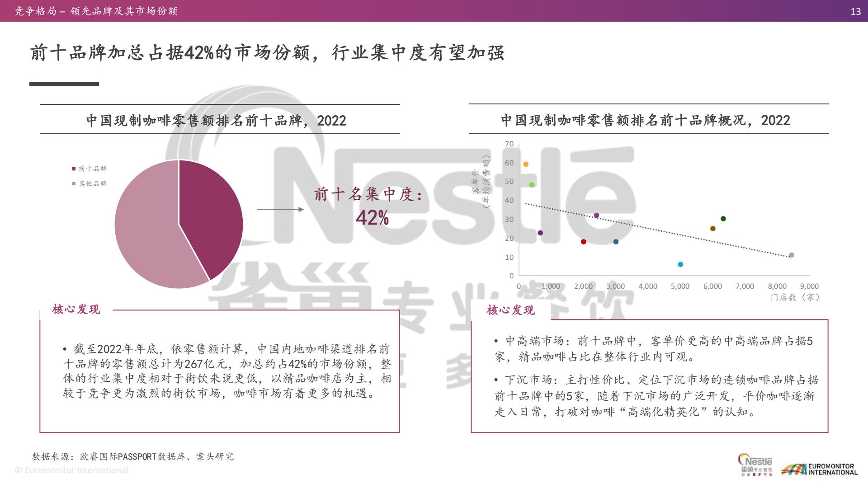
Task: Click the bullet starting 下沉市场
Action: click(x=656, y=395)
